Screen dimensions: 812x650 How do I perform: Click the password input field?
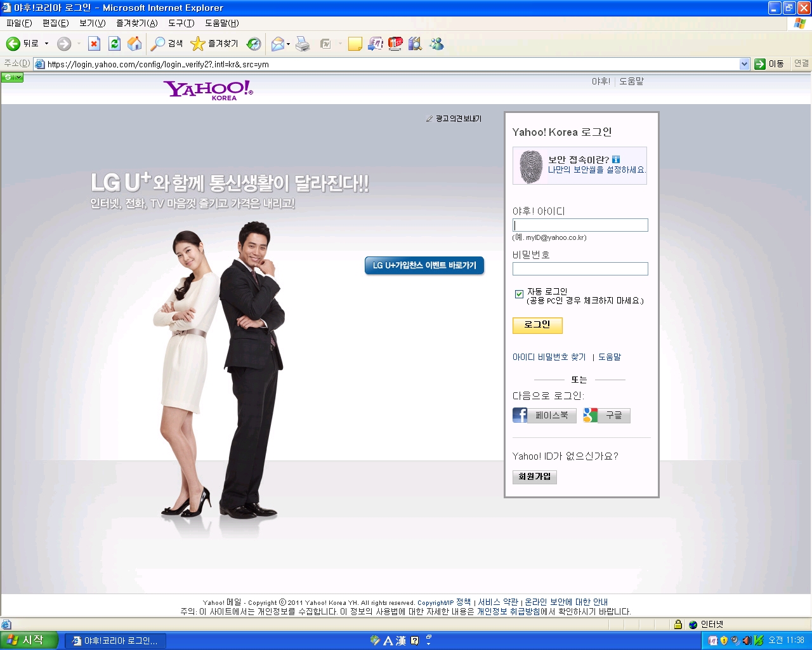tap(580, 269)
